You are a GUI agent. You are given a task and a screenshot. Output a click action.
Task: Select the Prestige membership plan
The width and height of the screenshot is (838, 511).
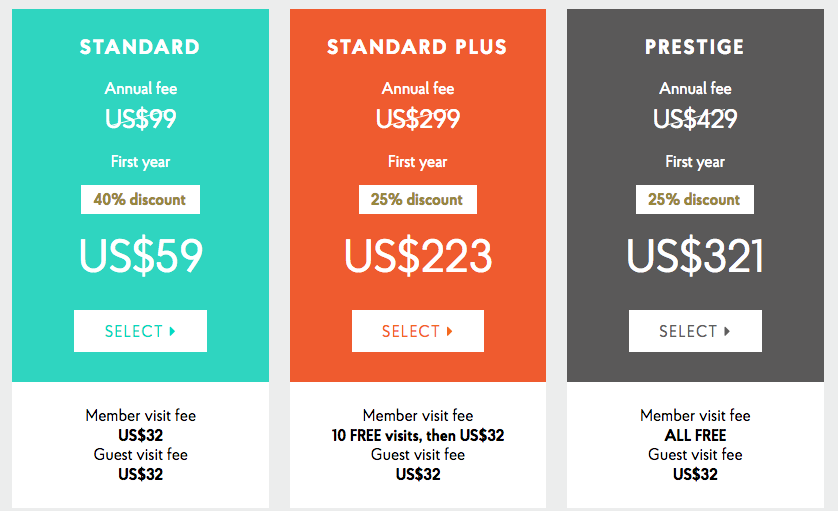pyautogui.click(x=695, y=331)
